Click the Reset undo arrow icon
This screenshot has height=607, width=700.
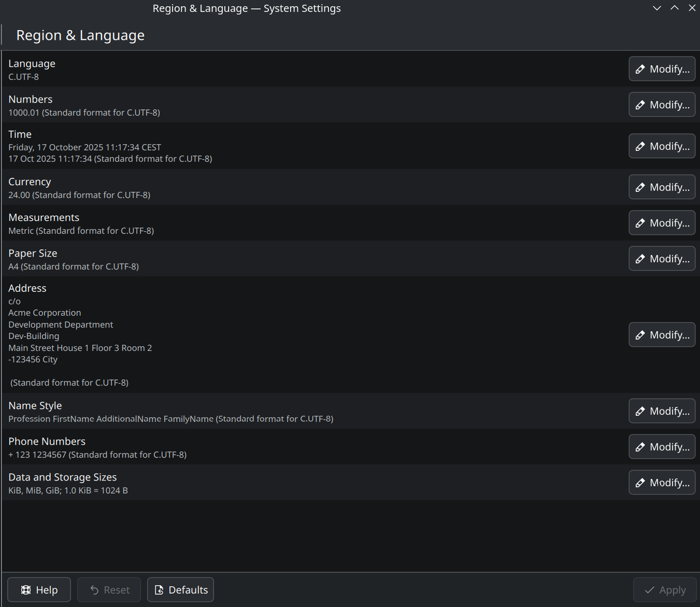coord(94,590)
